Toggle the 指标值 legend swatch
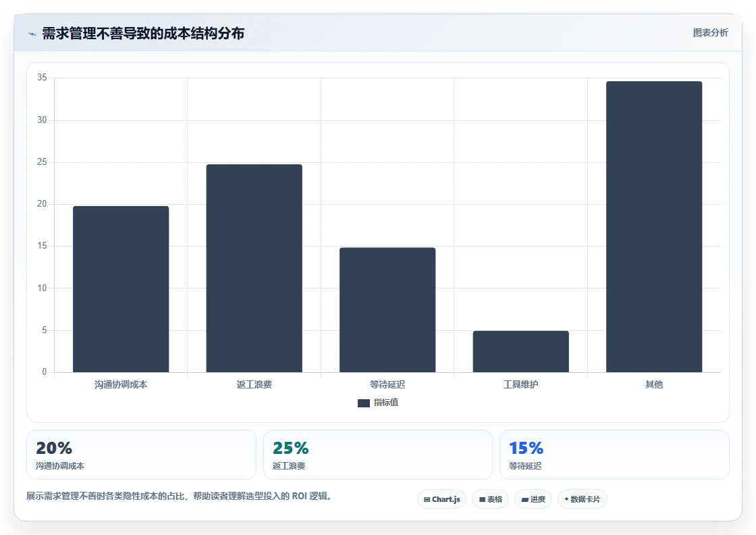756x535 pixels. (364, 403)
